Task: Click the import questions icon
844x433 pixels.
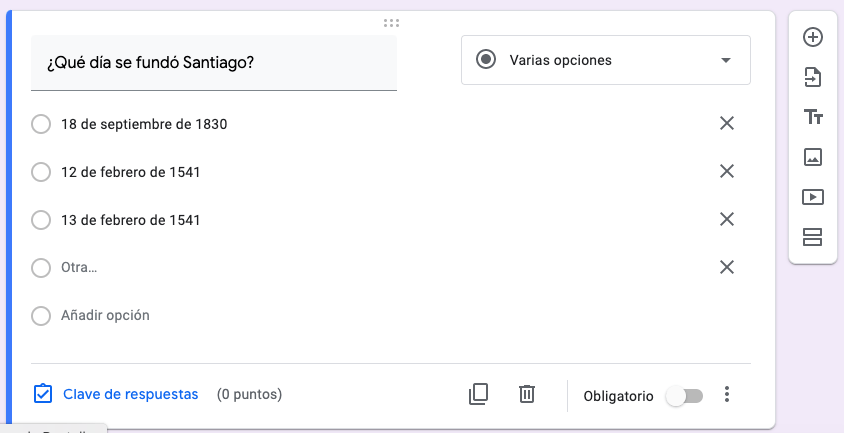Action: pyautogui.click(x=813, y=77)
